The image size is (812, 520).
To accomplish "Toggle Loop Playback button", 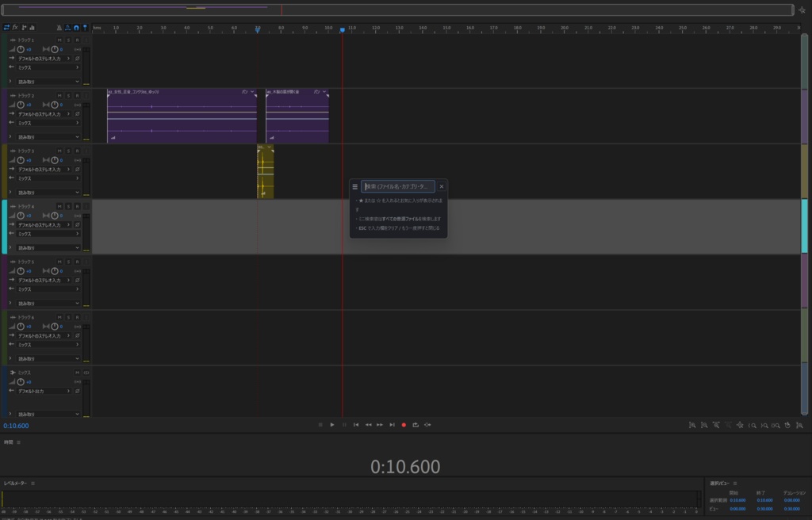I will (x=416, y=425).
